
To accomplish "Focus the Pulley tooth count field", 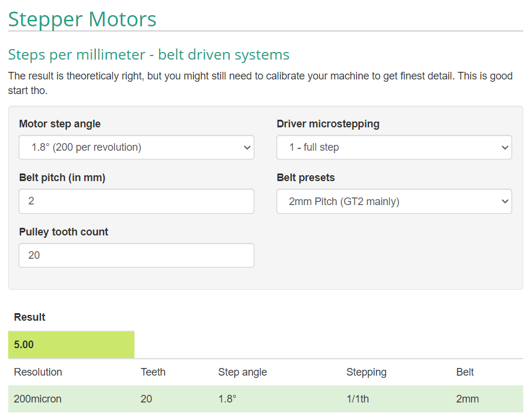I will pos(136,255).
